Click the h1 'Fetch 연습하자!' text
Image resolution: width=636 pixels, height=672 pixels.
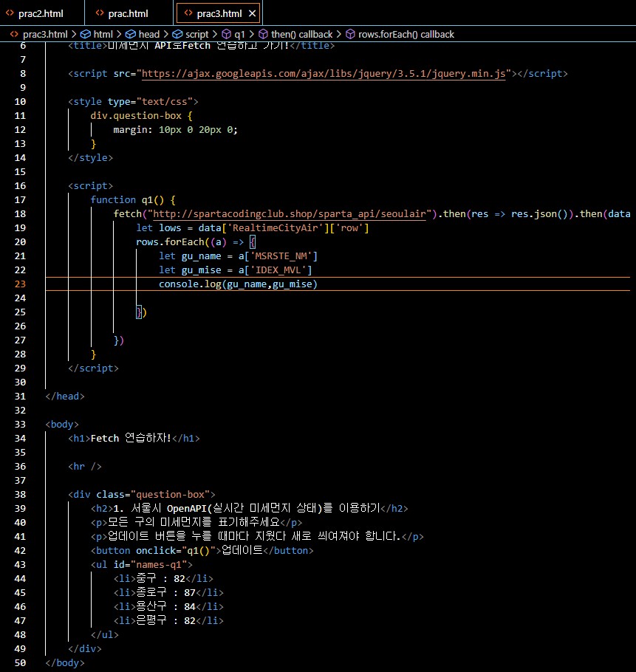coord(131,438)
